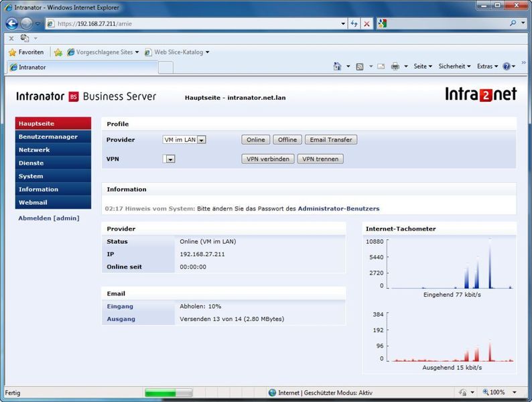Click the IP value 192.168.27.211
Image resolution: width=532 pixels, height=402 pixels.
pos(202,254)
